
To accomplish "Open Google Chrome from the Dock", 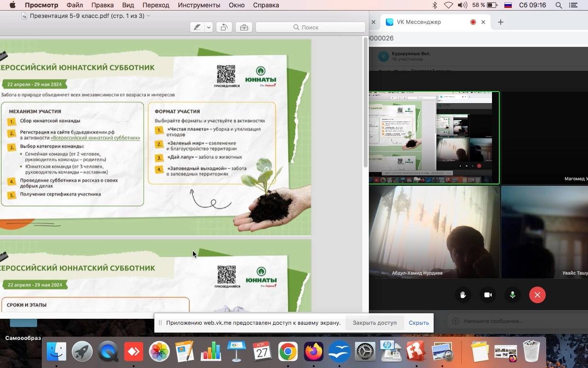I will pos(288,352).
